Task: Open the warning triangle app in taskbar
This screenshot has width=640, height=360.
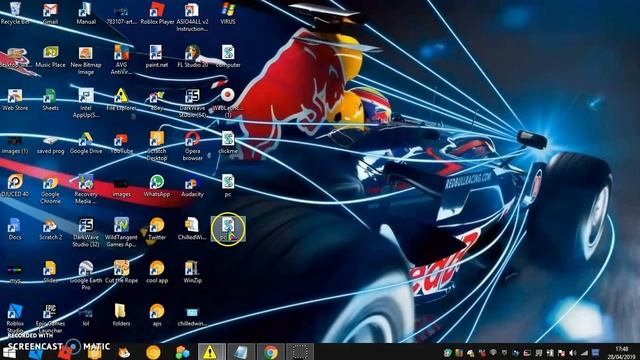Action: 210,352
